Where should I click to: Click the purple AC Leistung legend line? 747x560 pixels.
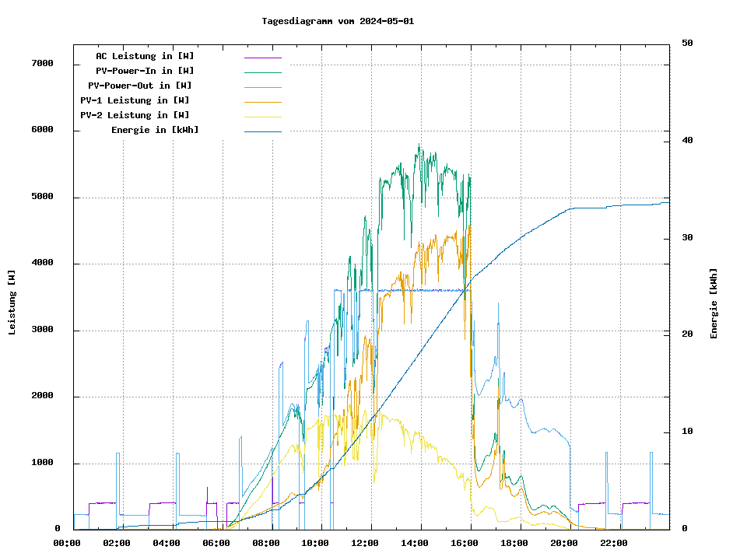262,58
